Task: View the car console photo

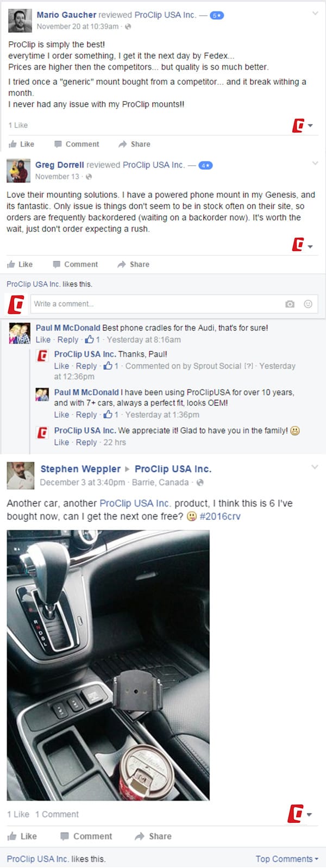Action: pos(108,665)
